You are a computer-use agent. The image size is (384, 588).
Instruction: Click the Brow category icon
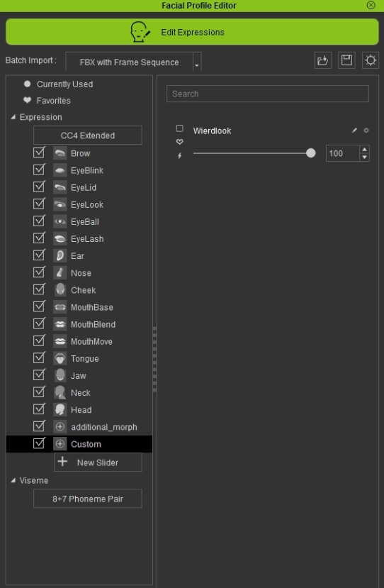[x=60, y=153]
